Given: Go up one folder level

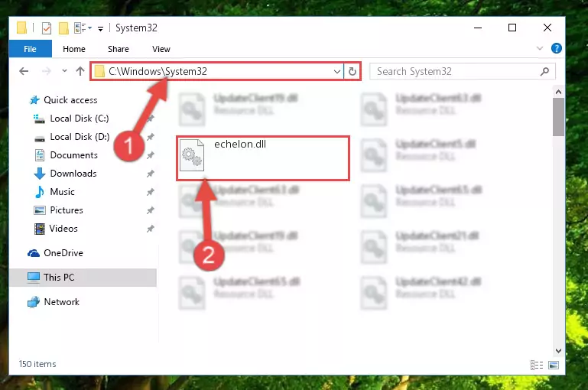Looking at the screenshot, I should [x=80, y=71].
